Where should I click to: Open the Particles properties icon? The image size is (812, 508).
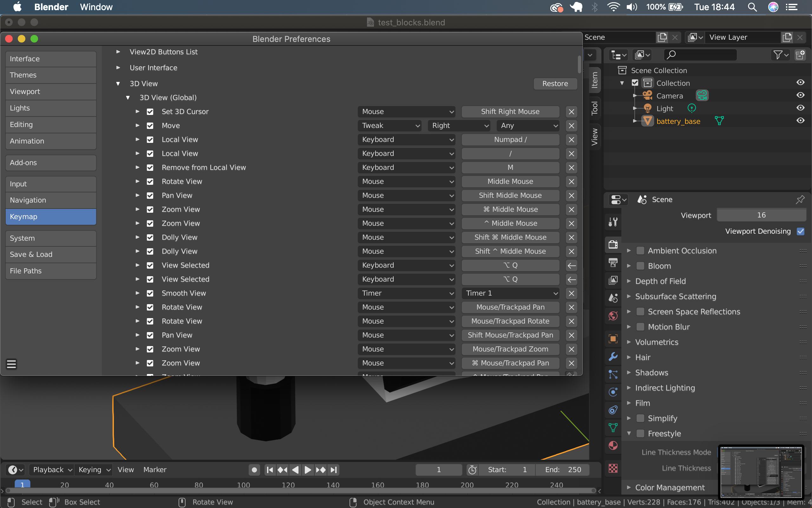[x=613, y=374]
